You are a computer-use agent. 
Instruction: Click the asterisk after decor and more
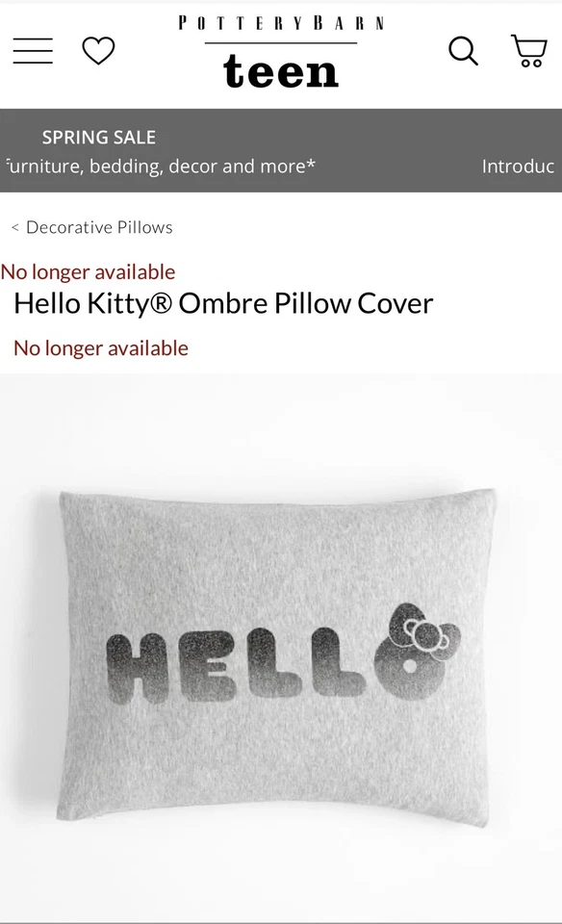pyautogui.click(x=311, y=165)
